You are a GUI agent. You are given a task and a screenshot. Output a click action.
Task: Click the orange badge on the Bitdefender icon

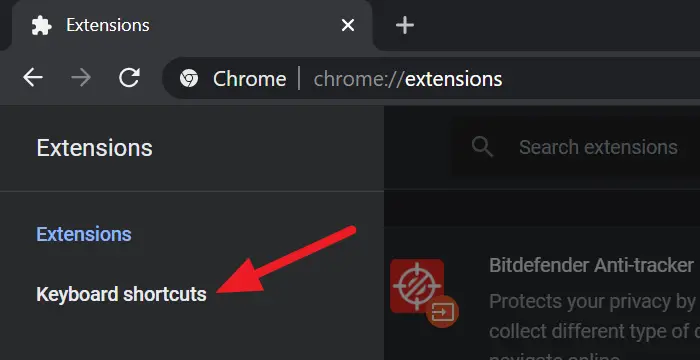442,311
